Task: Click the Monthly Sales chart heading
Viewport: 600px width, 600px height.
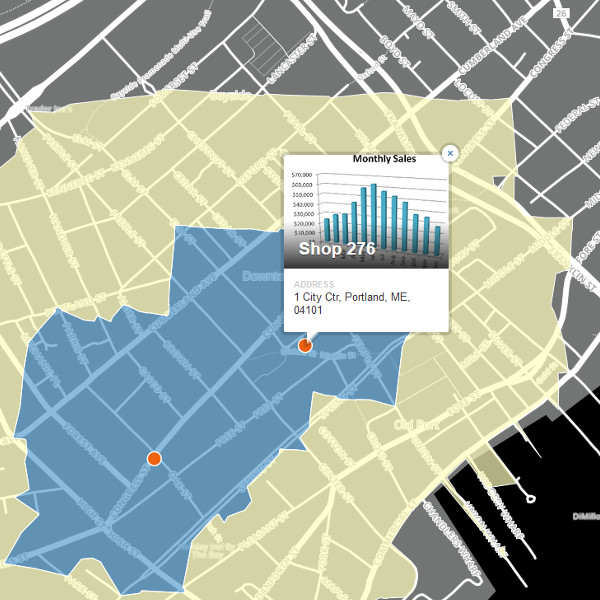Action: (x=385, y=159)
